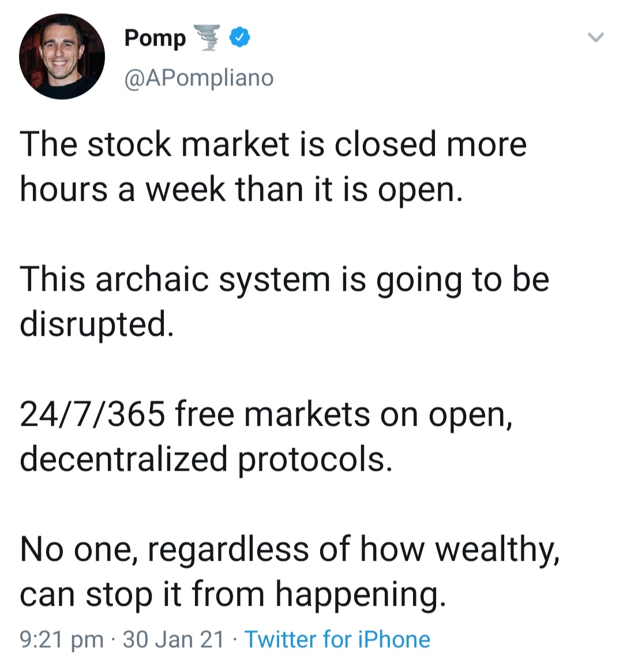Click the blue verified badge
The height and width of the screenshot is (672, 623).
(240, 37)
